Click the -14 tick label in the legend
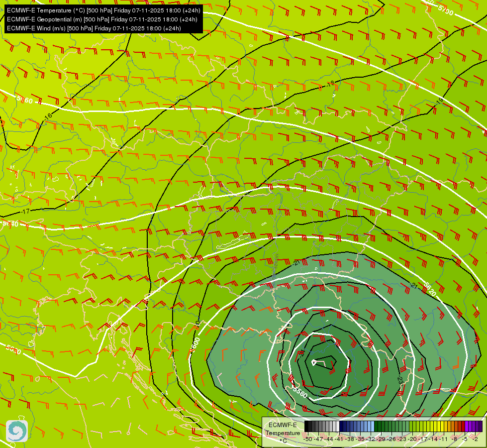 click(x=433, y=439)
